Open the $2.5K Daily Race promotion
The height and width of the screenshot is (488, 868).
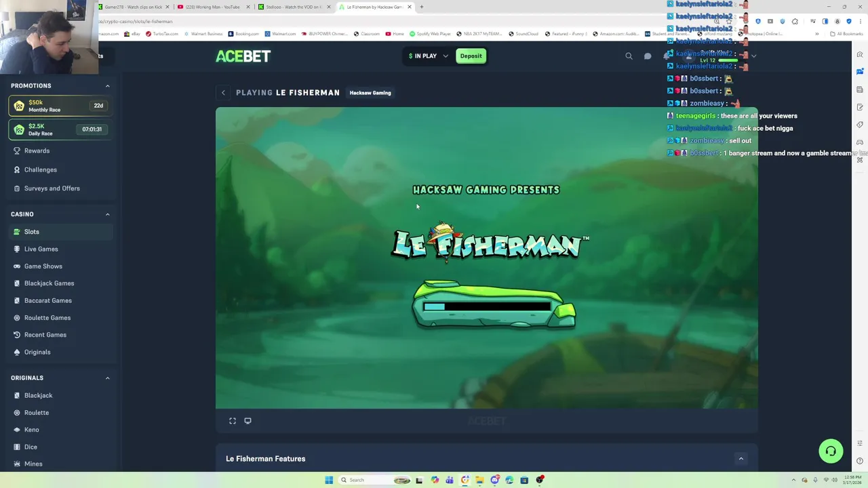(60, 129)
